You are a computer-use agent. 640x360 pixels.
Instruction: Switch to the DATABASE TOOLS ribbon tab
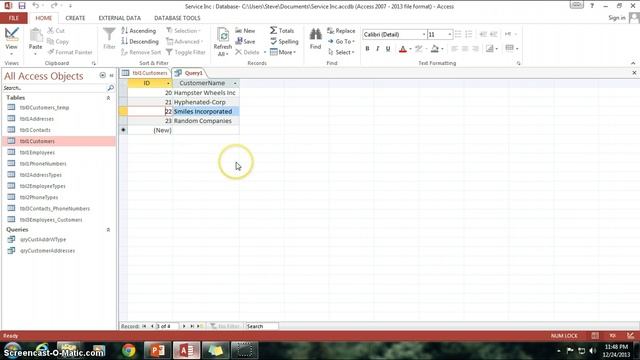coord(177,18)
